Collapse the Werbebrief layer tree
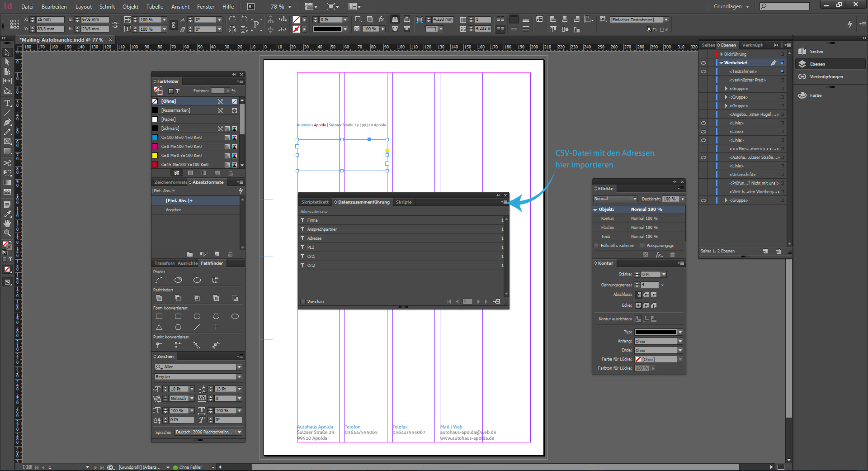This screenshot has width=868, height=471. click(721, 63)
